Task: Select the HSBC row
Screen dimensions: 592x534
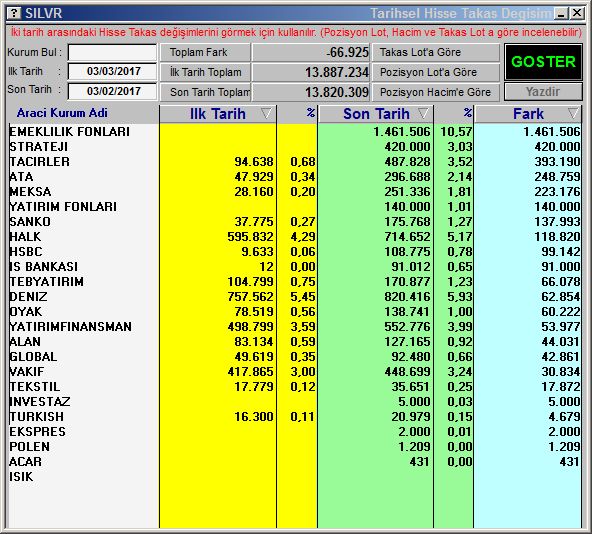Action: pyautogui.click(x=294, y=252)
